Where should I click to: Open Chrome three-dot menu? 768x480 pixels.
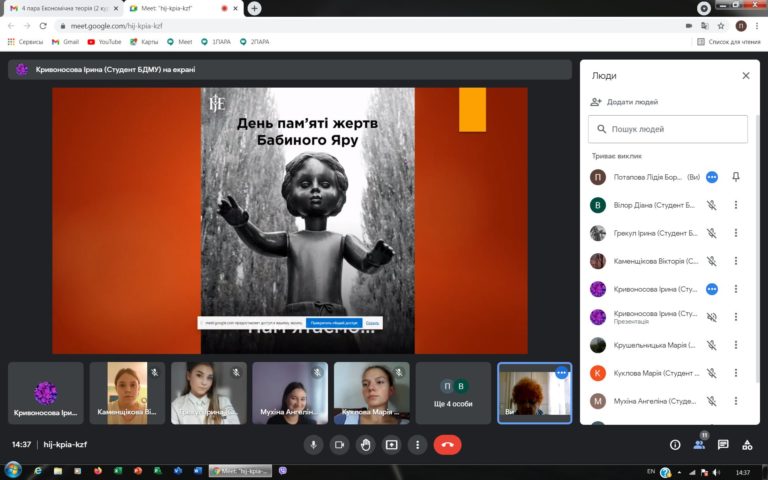tap(757, 26)
